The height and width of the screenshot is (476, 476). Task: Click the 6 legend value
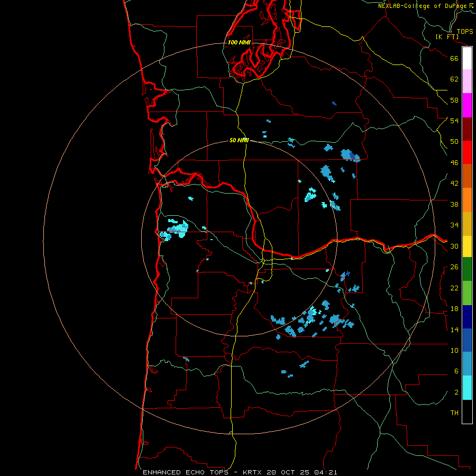click(x=456, y=371)
